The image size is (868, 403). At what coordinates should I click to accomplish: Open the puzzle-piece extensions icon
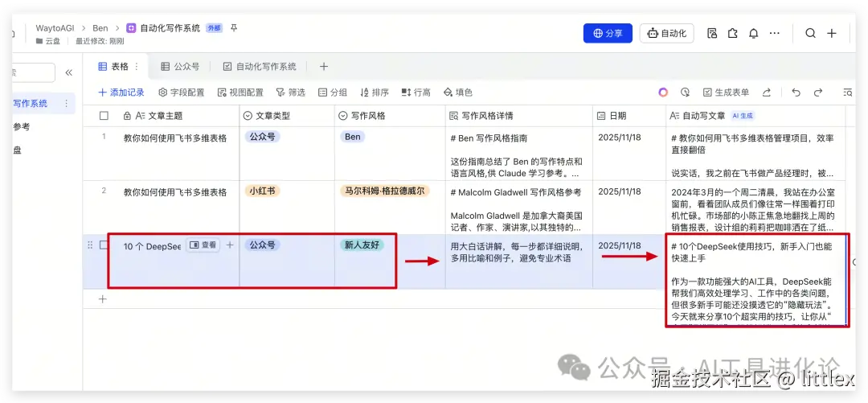733,33
